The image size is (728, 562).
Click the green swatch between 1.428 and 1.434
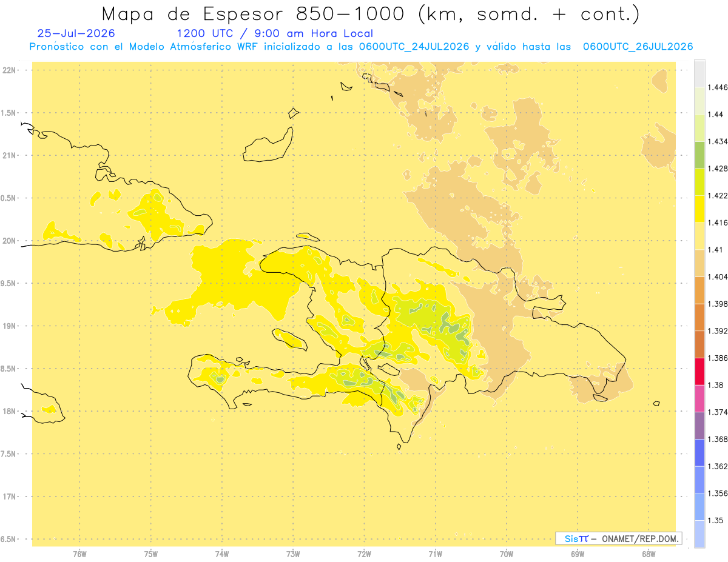coord(699,155)
